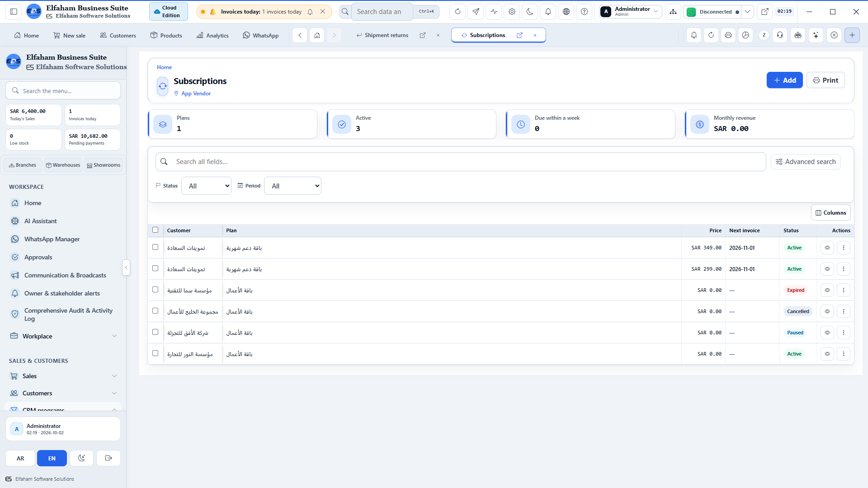Open the headset support icon
This screenshot has width=868, height=488.
pos(780,35)
